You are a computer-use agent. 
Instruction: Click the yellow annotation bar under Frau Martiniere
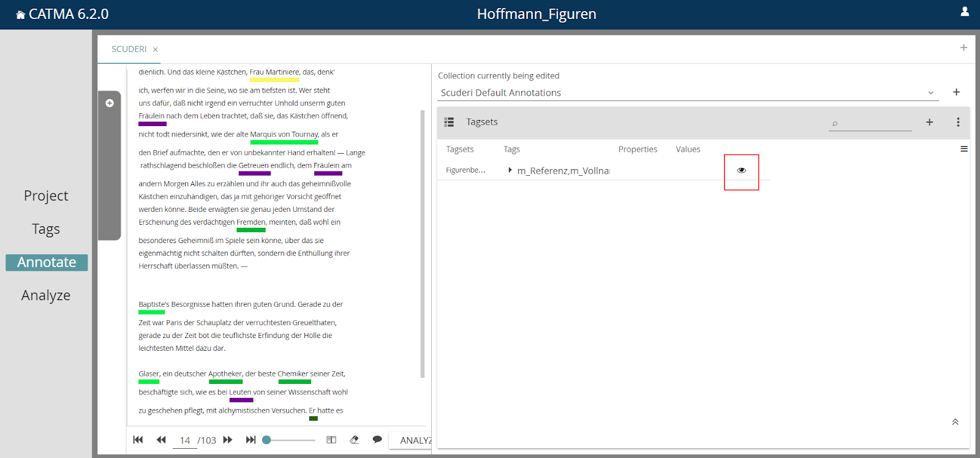click(274, 80)
